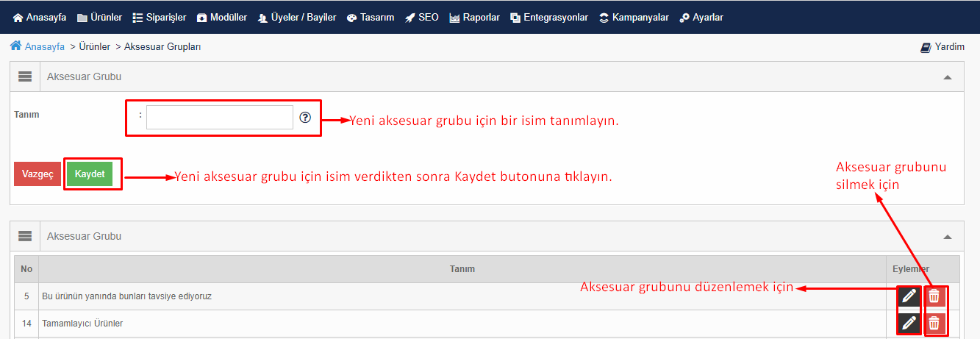Click the hamburger icon of the upper Aksesuar Grubu panel
980x339 pixels.
point(25,76)
